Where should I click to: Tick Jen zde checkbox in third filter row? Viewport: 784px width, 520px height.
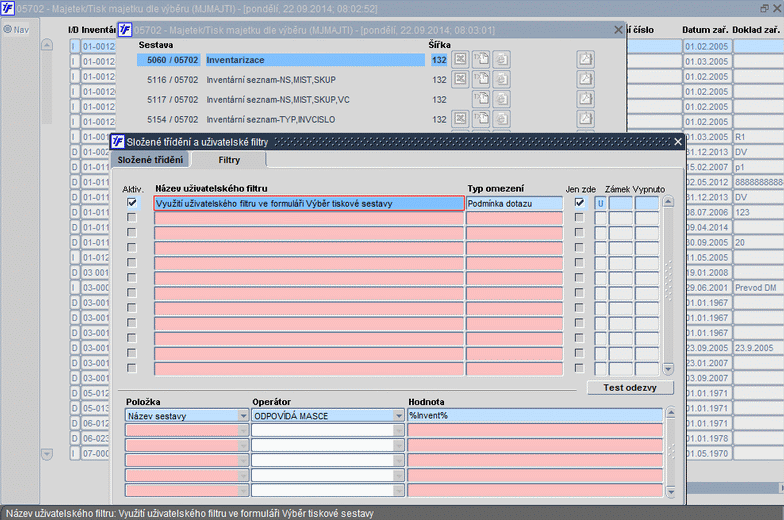pos(579,232)
